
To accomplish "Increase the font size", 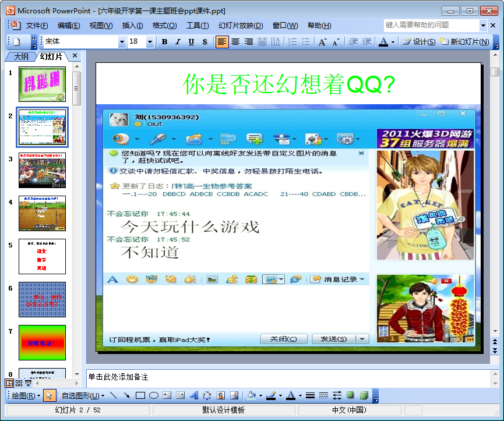I will click(322, 42).
